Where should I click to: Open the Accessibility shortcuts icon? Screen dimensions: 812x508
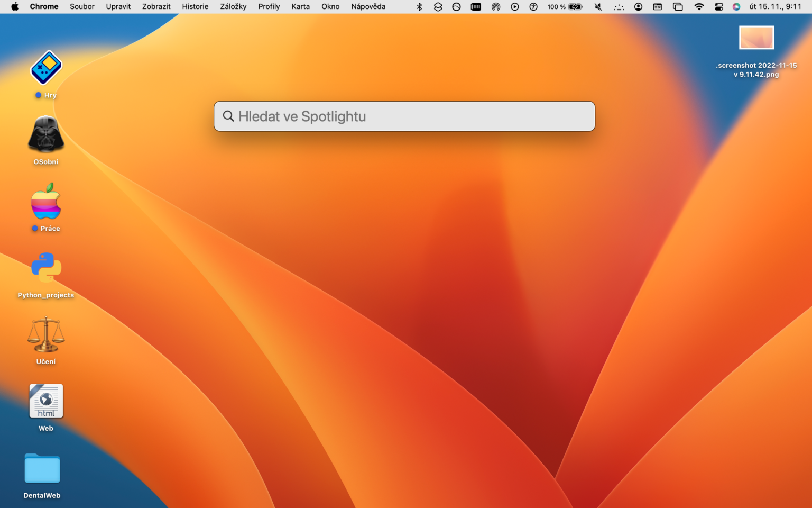point(533,7)
